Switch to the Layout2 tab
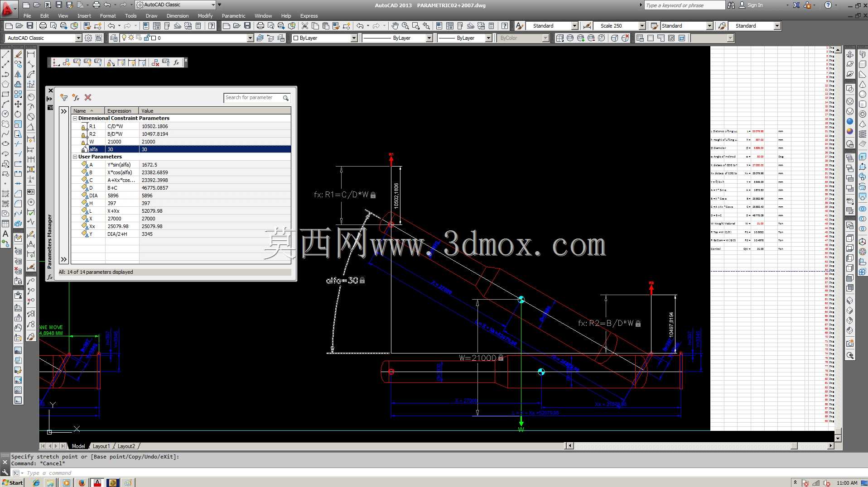The height and width of the screenshot is (487, 868). coord(126,446)
